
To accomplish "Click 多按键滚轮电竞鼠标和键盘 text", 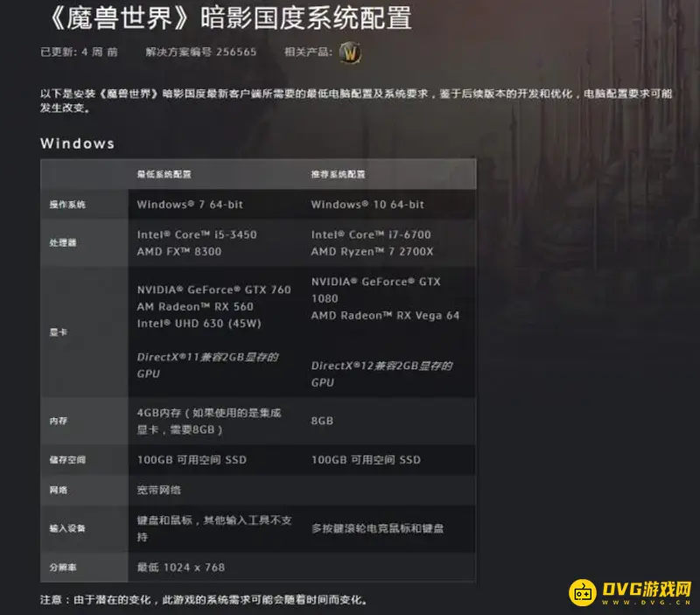I will pyautogui.click(x=377, y=529).
